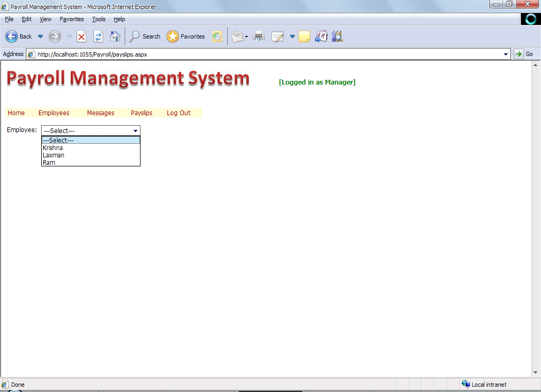
Task: Click the address bar URL field
Action: 264,54
